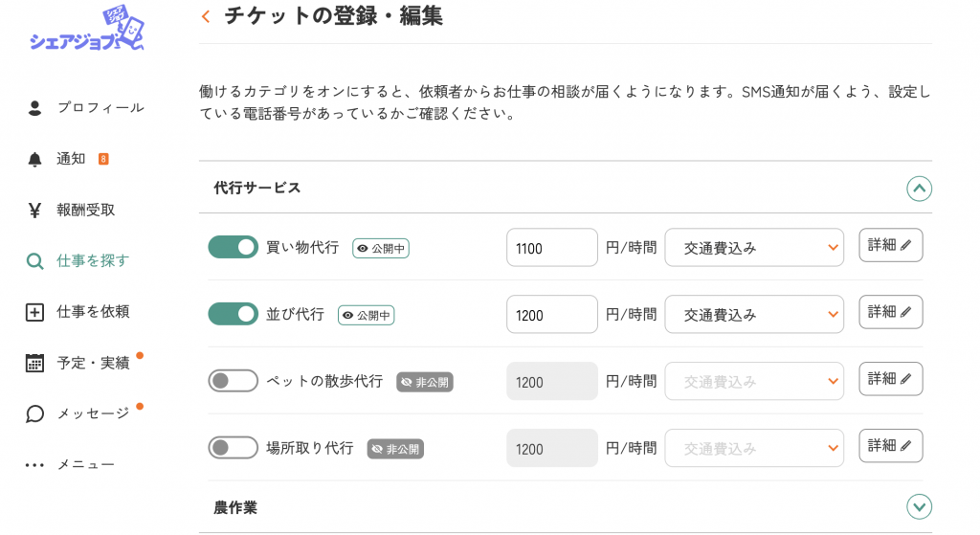The width and height of the screenshot is (980, 535).
Task: Click 詳細 button for ペットの散歩代行
Action: click(x=890, y=379)
